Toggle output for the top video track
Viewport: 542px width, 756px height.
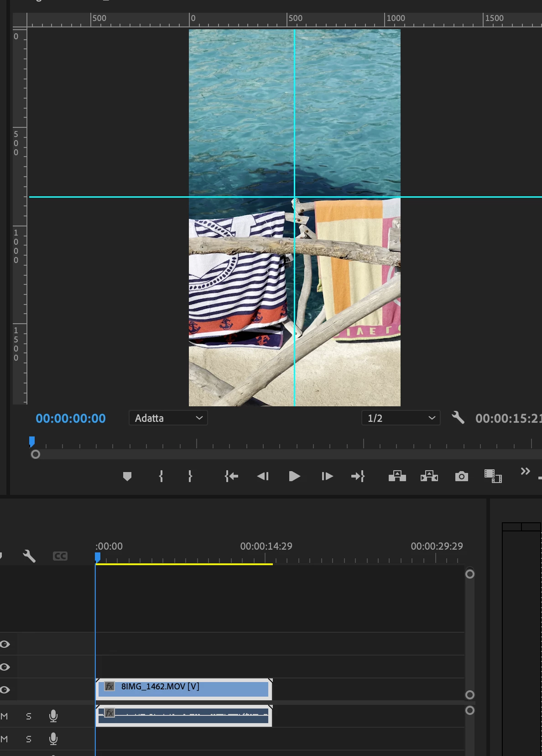[x=5, y=644]
